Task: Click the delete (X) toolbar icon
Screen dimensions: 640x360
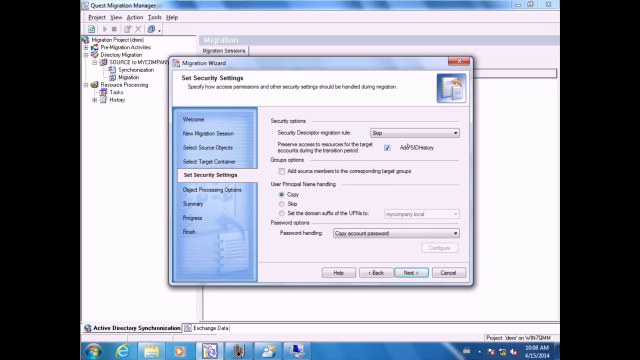Action: 138,29
